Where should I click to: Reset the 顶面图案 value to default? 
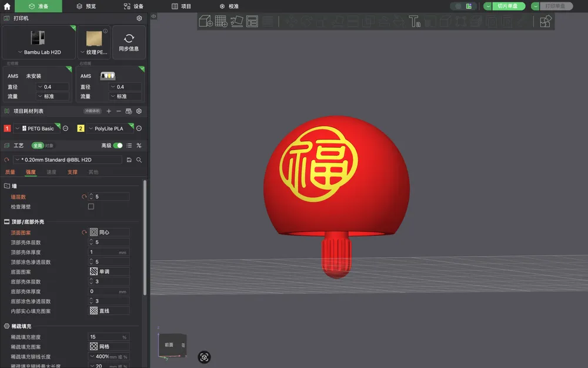tap(84, 233)
